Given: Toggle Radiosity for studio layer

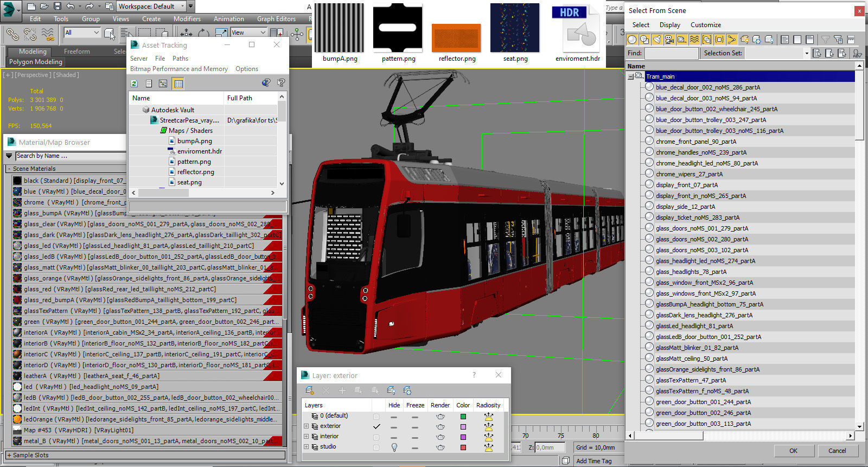Looking at the screenshot, I should tap(489, 447).
